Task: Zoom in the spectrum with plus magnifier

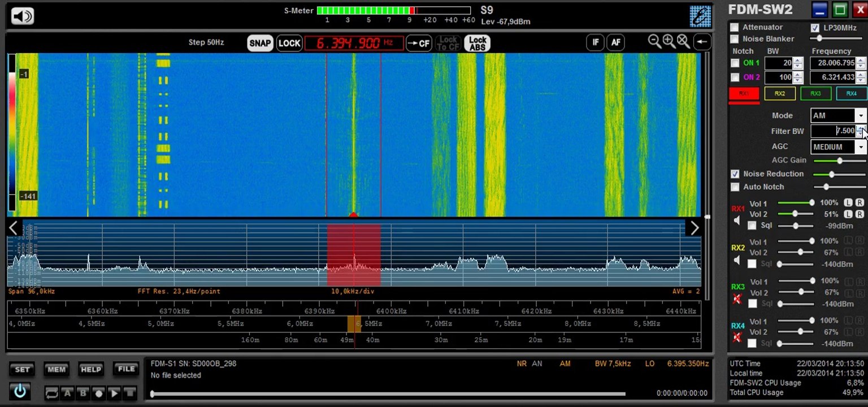Action: click(669, 41)
